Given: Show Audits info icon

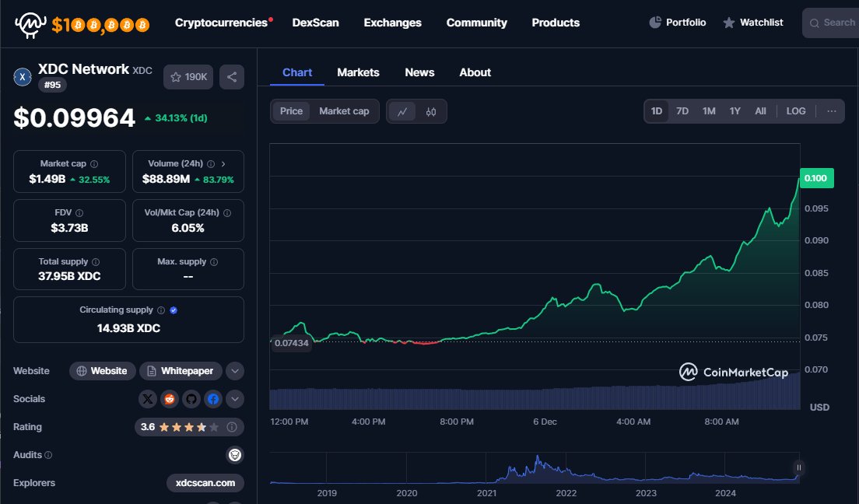Looking at the screenshot, I should pos(48,455).
